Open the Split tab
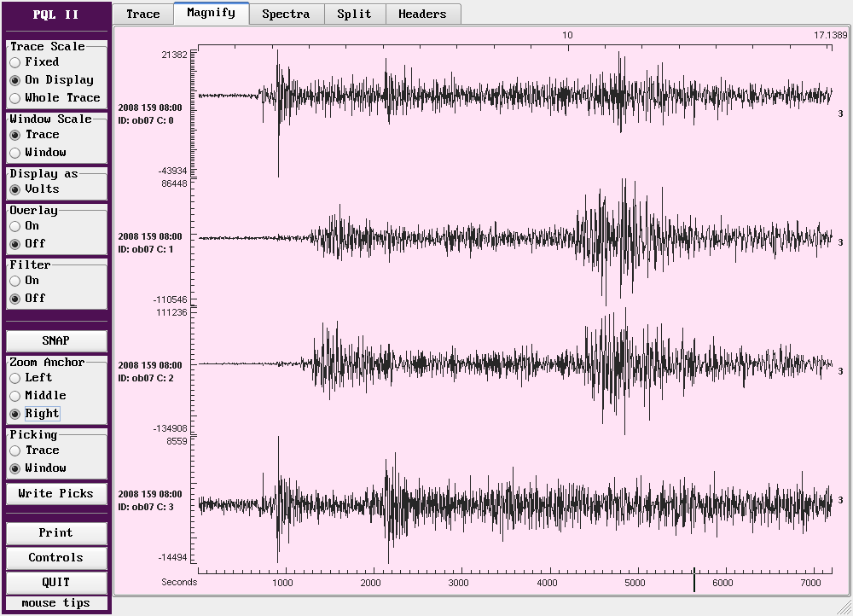The image size is (853, 616). (x=354, y=14)
